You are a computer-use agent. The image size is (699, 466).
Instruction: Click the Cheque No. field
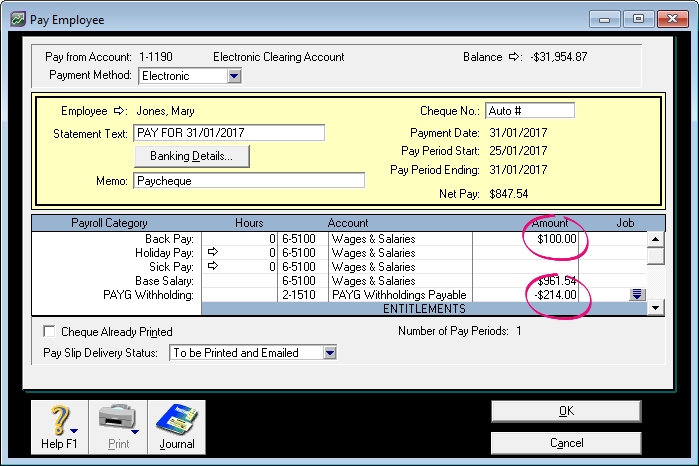(x=529, y=111)
